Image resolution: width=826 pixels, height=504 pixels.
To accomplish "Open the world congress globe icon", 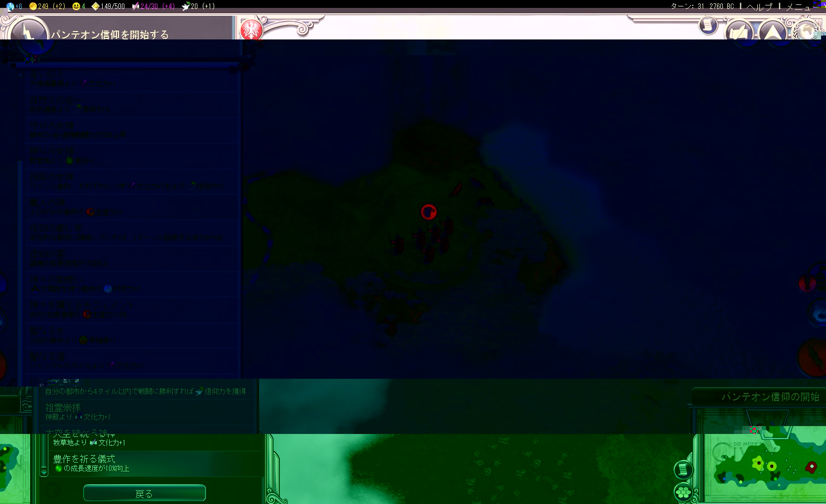I will [x=806, y=31].
